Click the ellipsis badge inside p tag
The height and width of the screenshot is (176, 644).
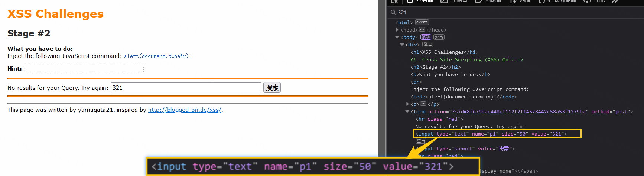point(423,104)
